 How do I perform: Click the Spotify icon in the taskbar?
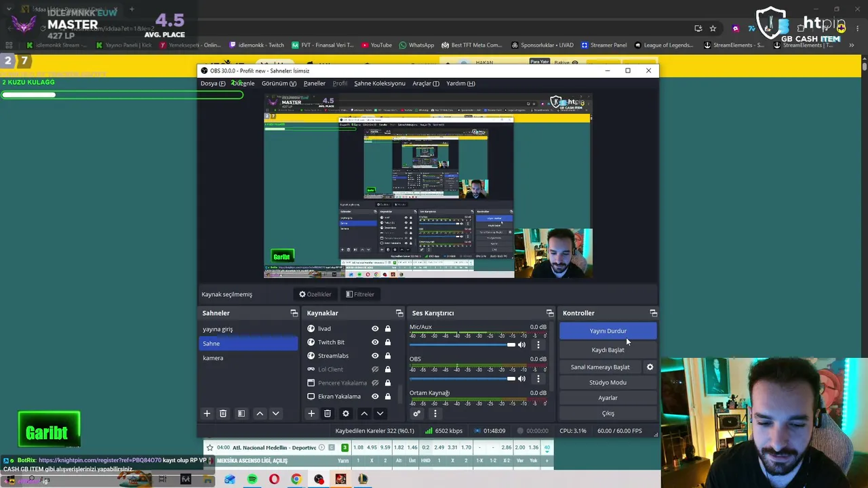[x=252, y=479]
